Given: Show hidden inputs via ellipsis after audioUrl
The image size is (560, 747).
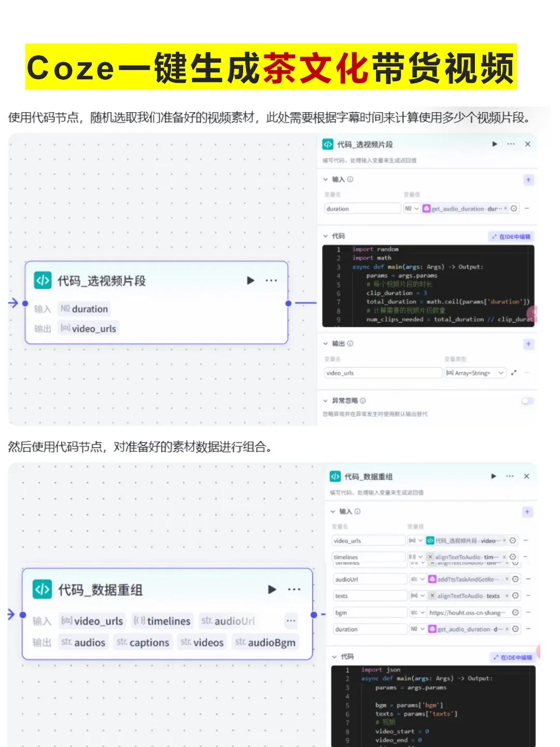Looking at the screenshot, I should coord(291,621).
